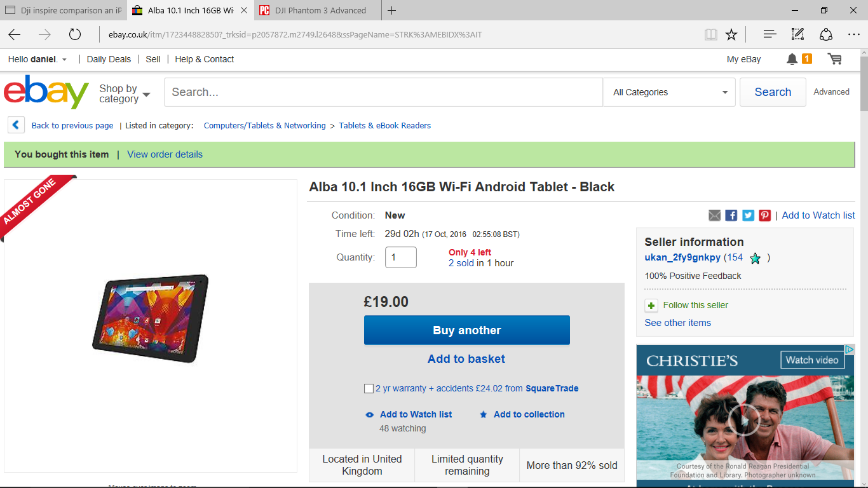This screenshot has width=868, height=488.
Task: Open reading view book icon
Action: click(x=711, y=34)
